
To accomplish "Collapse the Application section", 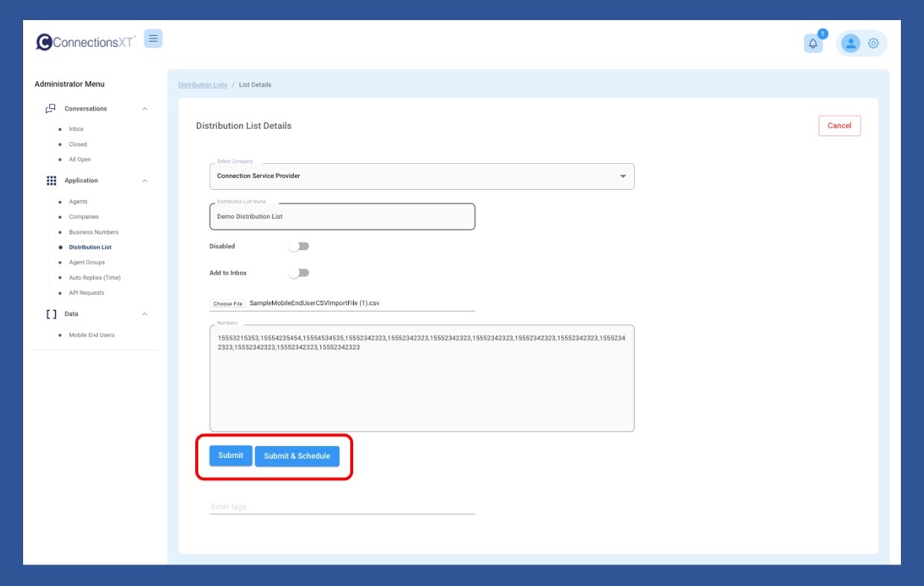I will (x=145, y=181).
